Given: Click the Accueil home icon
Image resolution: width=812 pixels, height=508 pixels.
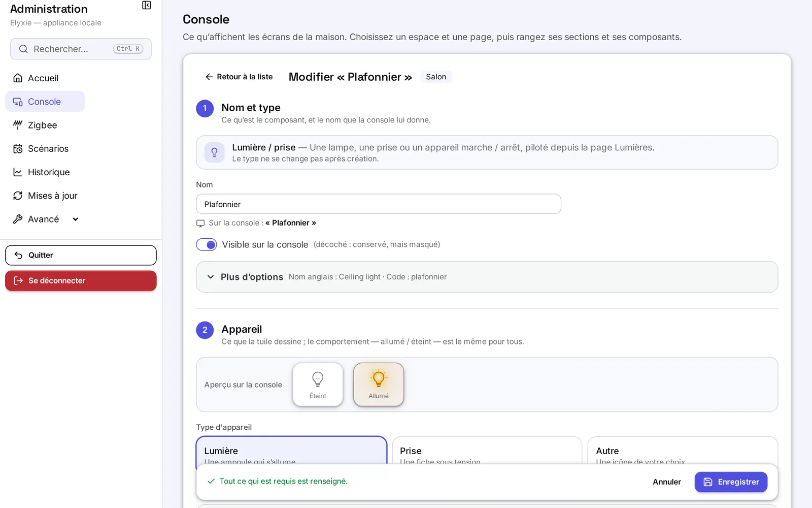Looking at the screenshot, I should coord(18,78).
